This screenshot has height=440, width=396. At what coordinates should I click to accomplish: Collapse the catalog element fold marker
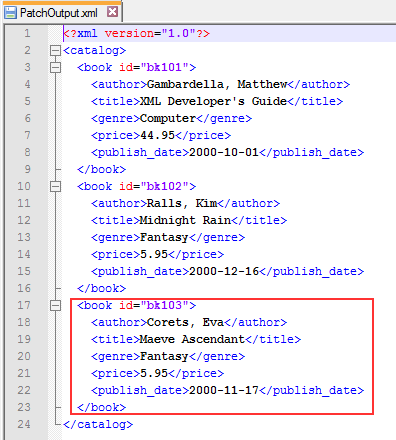point(55,51)
